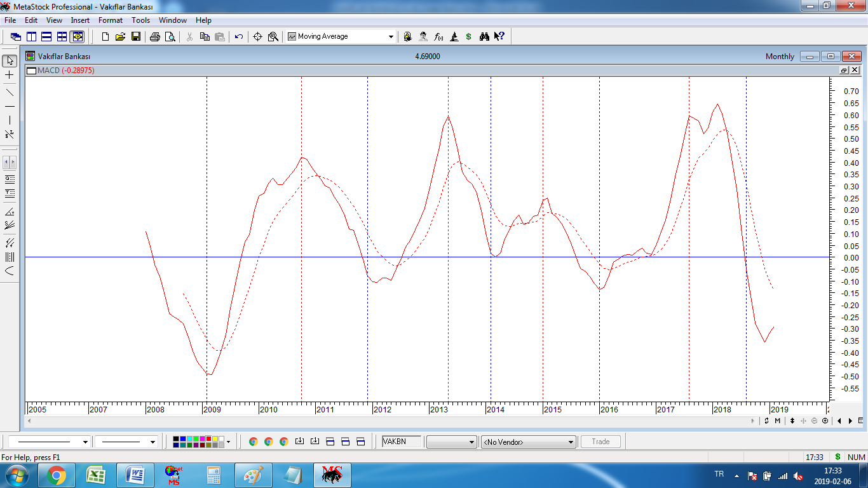
Task: Open the left palette arrows expander
Action: (x=10, y=163)
